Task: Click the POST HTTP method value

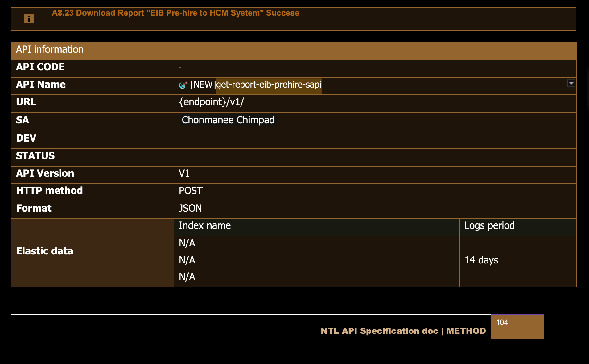Action: [x=191, y=191]
